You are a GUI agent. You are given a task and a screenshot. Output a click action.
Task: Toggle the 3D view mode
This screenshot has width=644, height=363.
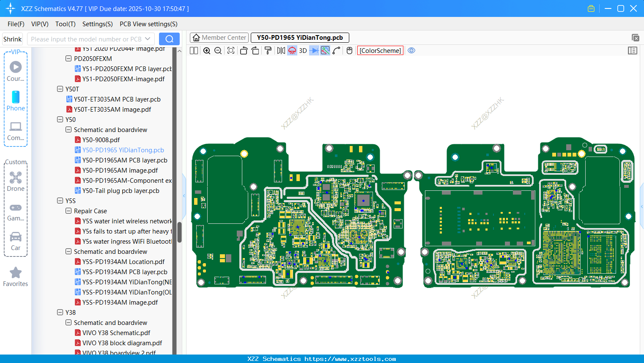tap(303, 51)
